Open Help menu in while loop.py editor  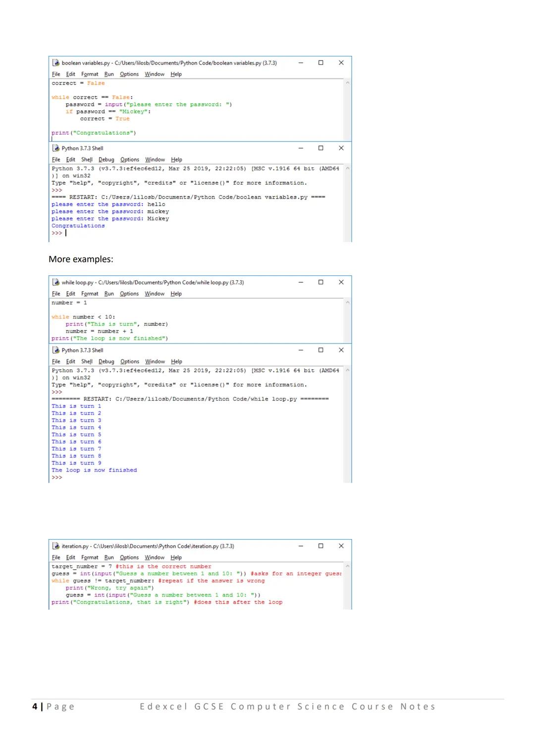176,294
